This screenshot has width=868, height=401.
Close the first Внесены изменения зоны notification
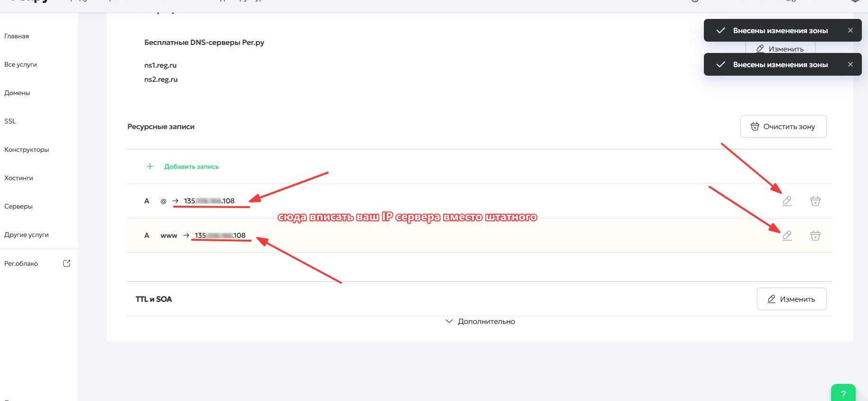pyautogui.click(x=850, y=30)
